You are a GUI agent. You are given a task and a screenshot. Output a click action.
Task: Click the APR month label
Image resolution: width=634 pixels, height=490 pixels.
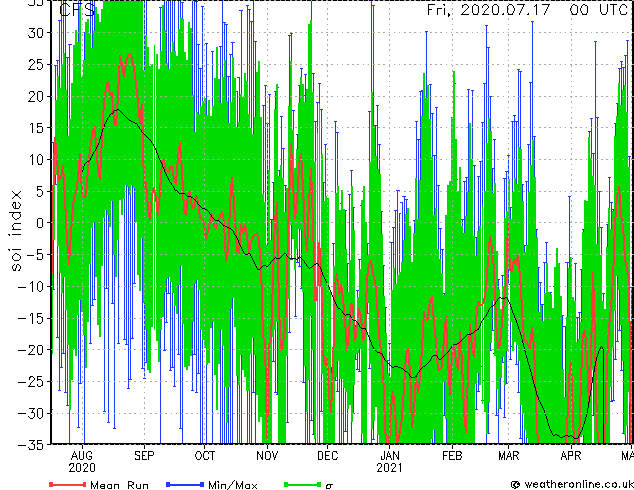pyautogui.click(x=571, y=456)
